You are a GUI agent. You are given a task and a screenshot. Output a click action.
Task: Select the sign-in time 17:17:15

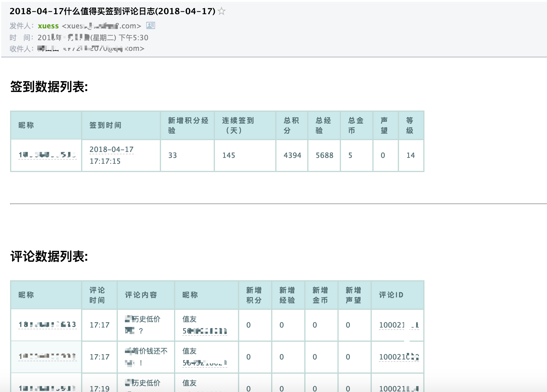coord(105,161)
